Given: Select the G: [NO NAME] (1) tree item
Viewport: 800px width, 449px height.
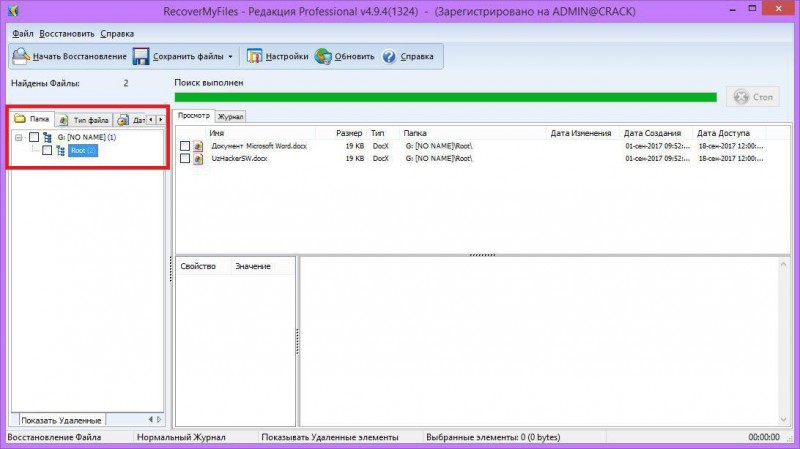Looking at the screenshot, I should 87,137.
